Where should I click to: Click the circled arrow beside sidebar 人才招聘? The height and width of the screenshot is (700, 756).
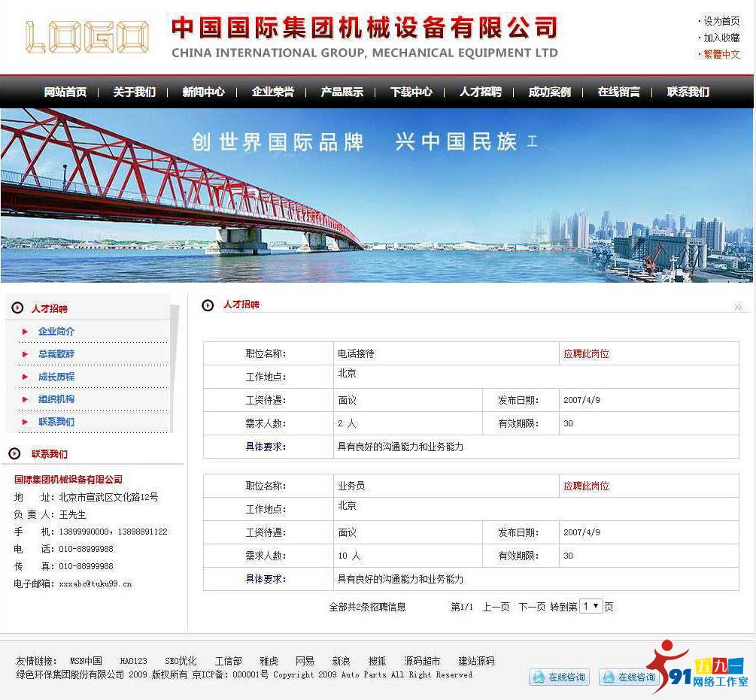click(17, 308)
